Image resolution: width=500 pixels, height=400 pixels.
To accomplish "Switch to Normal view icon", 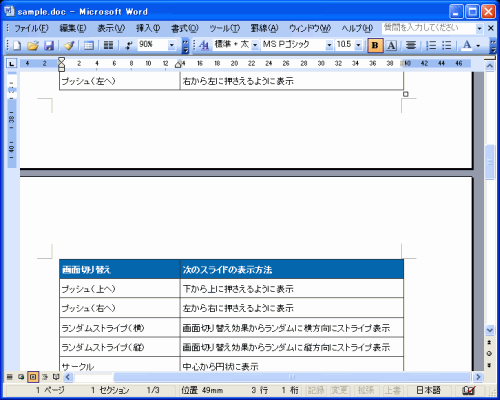I will tap(10, 377).
